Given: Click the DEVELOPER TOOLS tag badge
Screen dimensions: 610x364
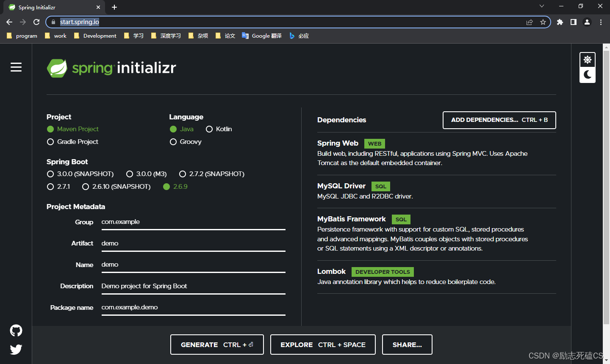Looking at the screenshot, I should click(x=383, y=272).
